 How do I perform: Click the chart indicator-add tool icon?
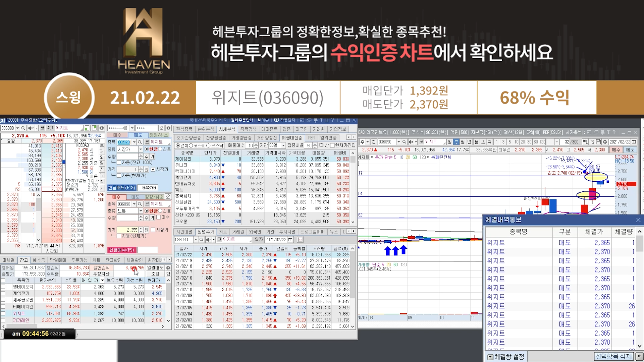pos(592,142)
